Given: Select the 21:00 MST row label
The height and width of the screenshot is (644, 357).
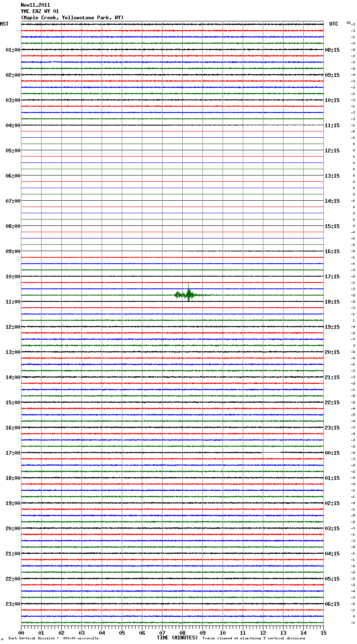Looking at the screenshot, I should click(x=13, y=554).
